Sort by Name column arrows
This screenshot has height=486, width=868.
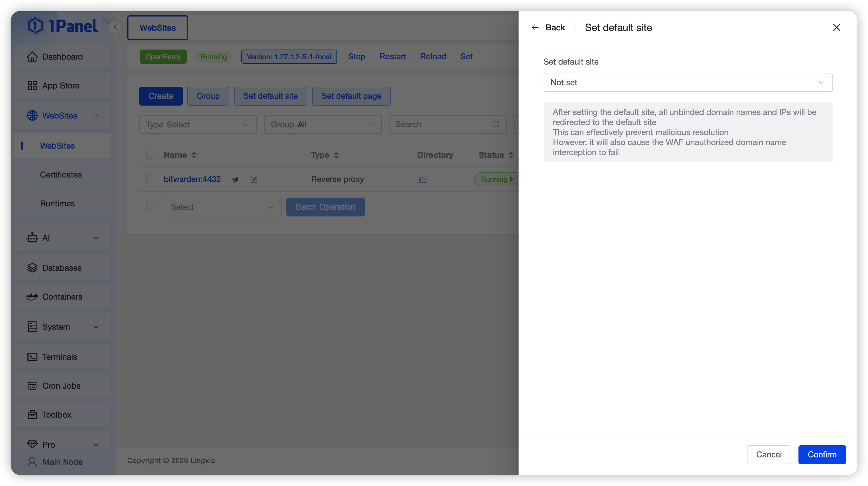194,155
